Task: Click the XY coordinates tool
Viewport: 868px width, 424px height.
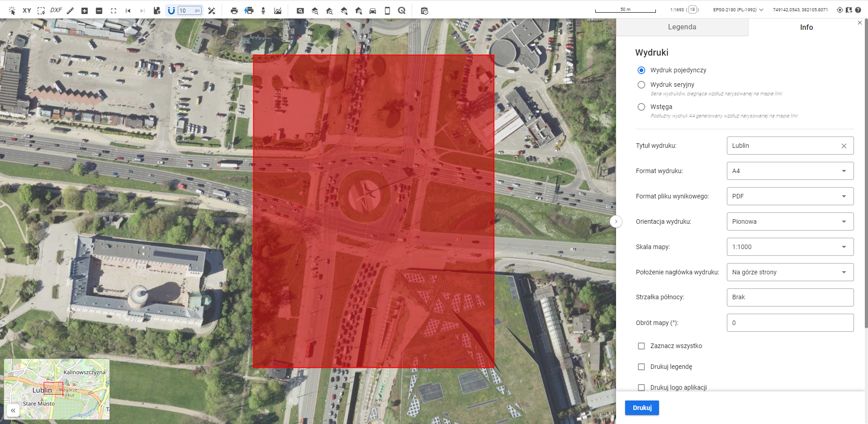Action: tap(27, 10)
